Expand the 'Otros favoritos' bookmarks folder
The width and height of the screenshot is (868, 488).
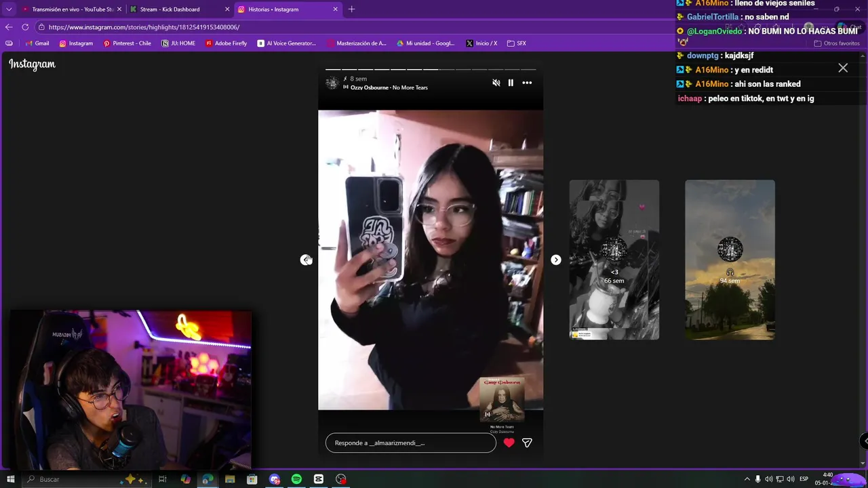click(x=837, y=43)
